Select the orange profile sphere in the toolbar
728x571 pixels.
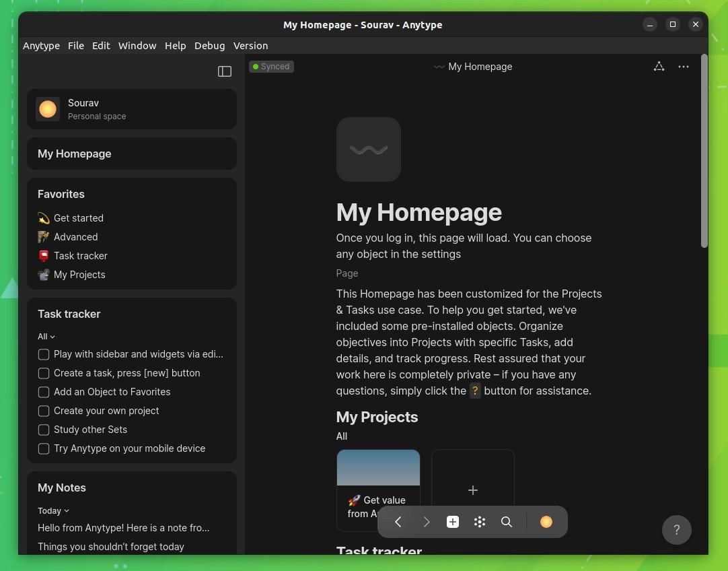click(546, 522)
